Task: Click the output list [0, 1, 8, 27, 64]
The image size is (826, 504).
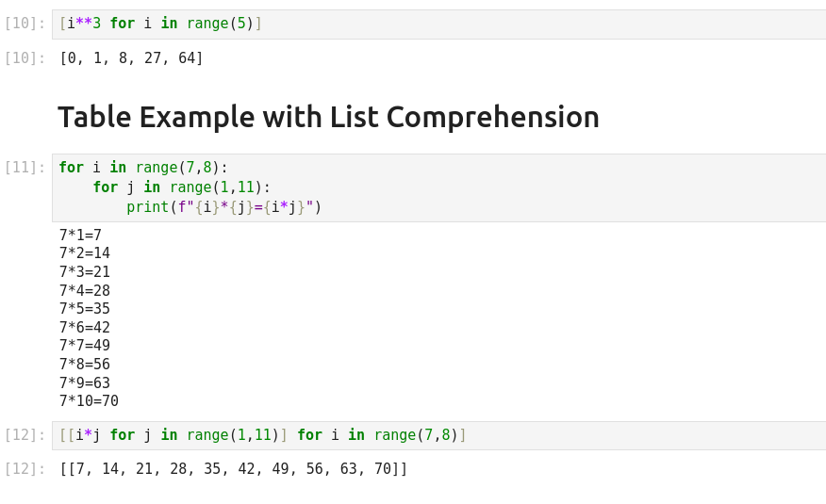Action: pos(131,58)
